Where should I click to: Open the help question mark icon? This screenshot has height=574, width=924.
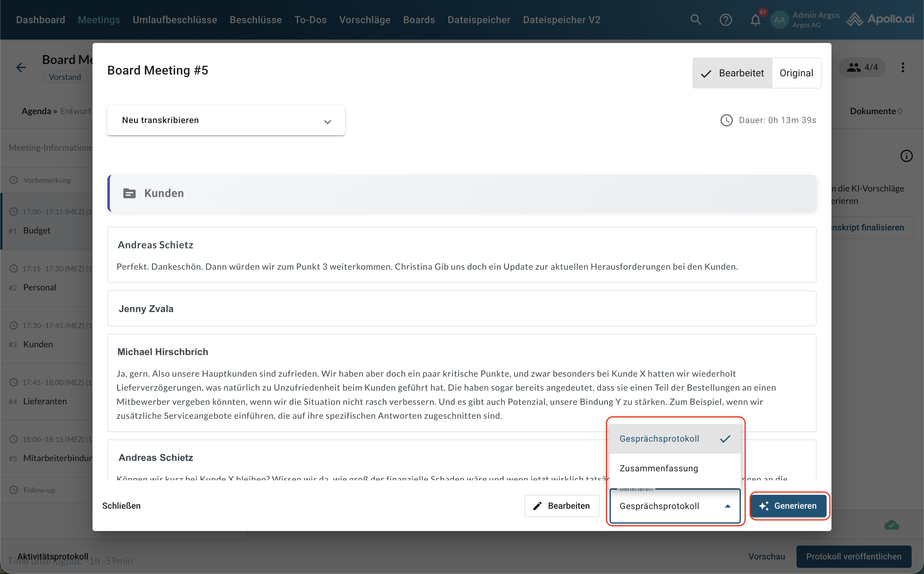click(x=725, y=20)
